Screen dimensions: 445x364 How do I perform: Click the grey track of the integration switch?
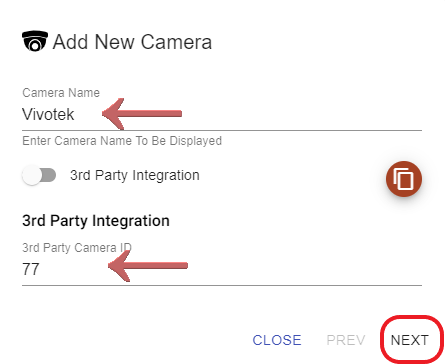tap(49, 175)
